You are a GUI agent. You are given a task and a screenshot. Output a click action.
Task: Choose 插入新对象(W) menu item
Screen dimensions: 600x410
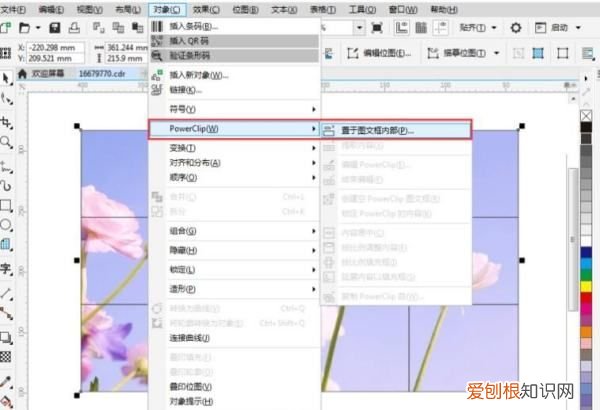pyautogui.click(x=234, y=75)
